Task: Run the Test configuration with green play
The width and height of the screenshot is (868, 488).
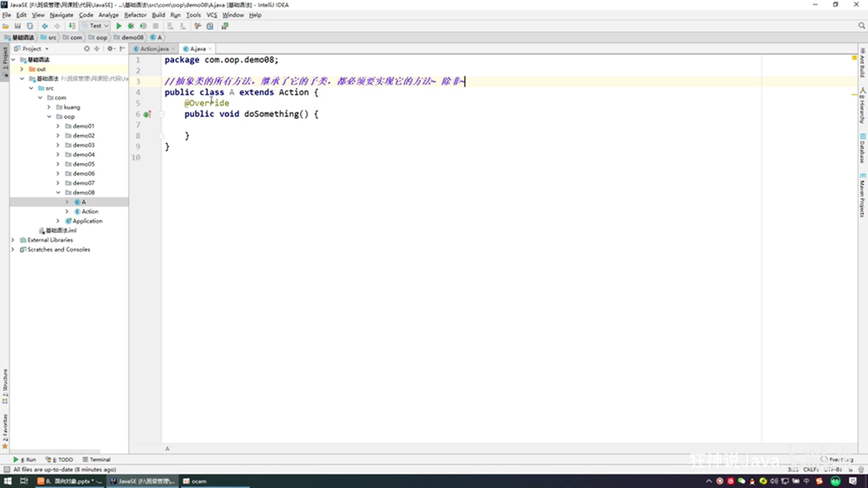Action: point(118,26)
